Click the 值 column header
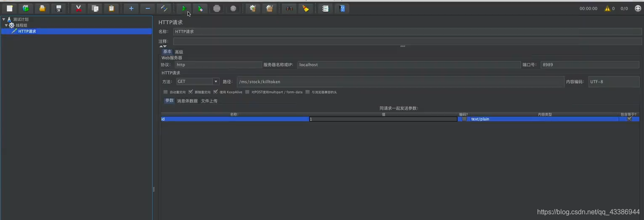 coord(384,114)
